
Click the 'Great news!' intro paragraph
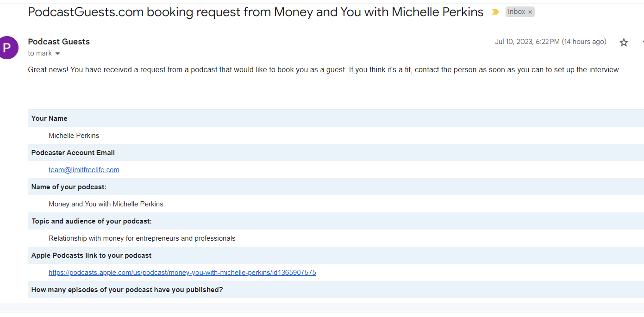click(x=324, y=70)
